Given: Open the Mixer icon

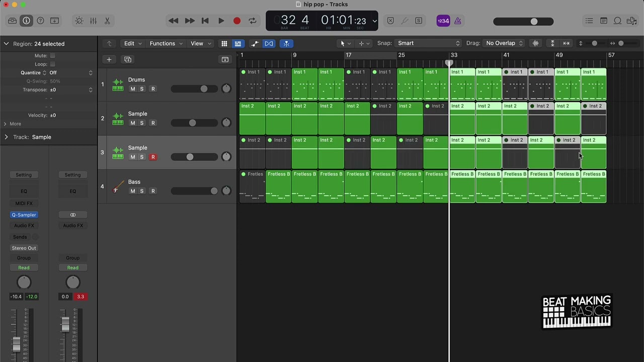Looking at the screenshot, I should click(93, 21).
